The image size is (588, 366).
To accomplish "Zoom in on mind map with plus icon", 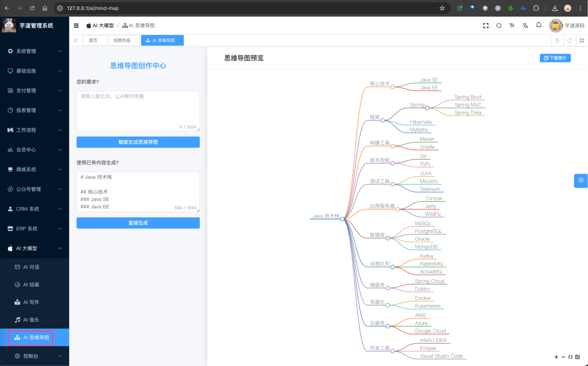I will pyautogui.click(x=556, y=357).
